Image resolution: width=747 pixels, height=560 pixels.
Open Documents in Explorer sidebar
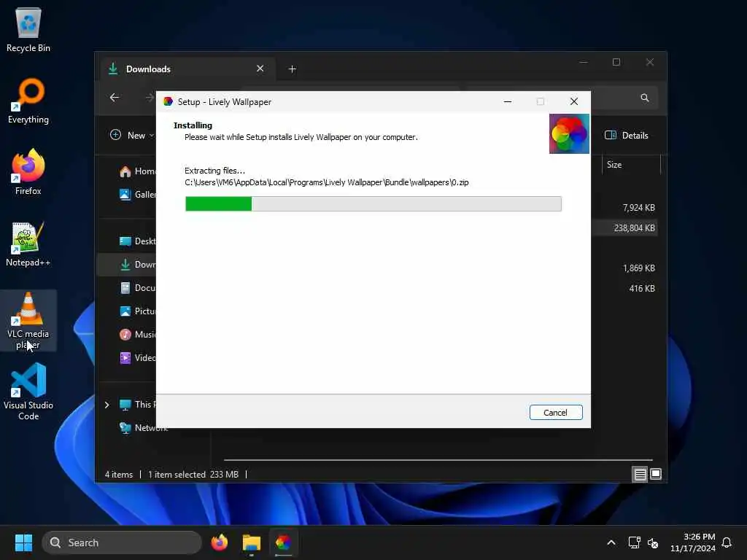pos(137,287)
